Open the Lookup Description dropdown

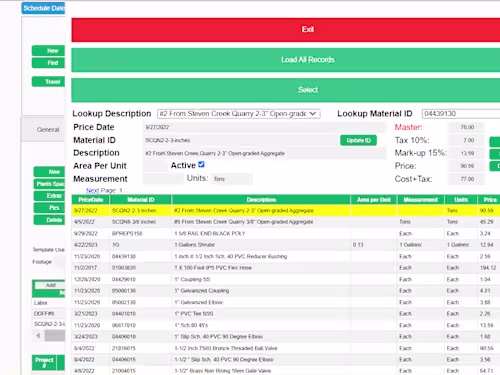pos(239,114)
